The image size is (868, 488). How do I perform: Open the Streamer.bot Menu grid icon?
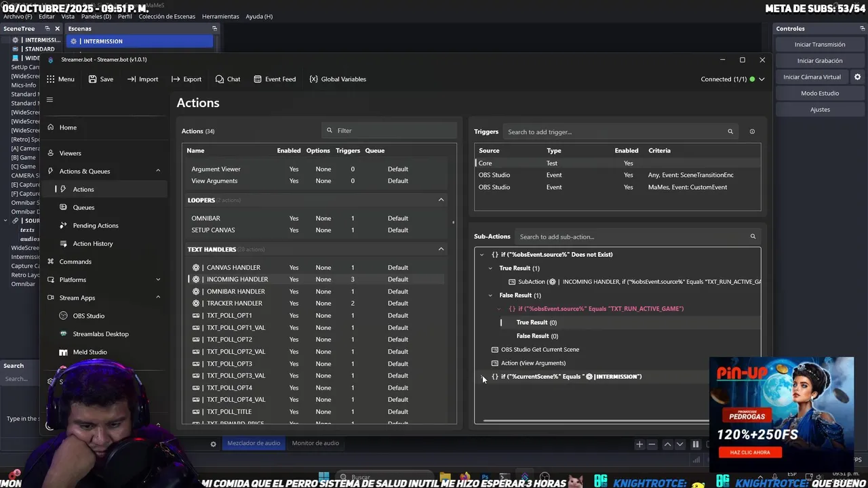tap(50, 79)
